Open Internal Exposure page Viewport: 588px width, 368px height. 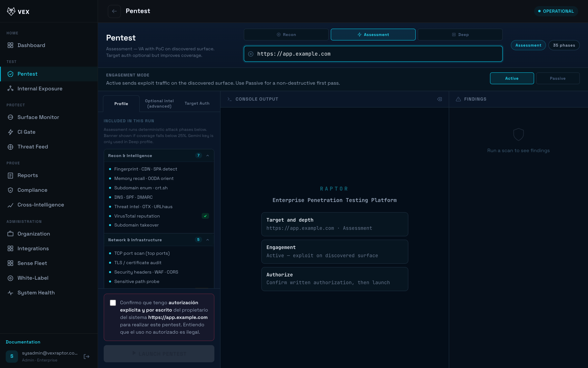(x=49, y=89)
